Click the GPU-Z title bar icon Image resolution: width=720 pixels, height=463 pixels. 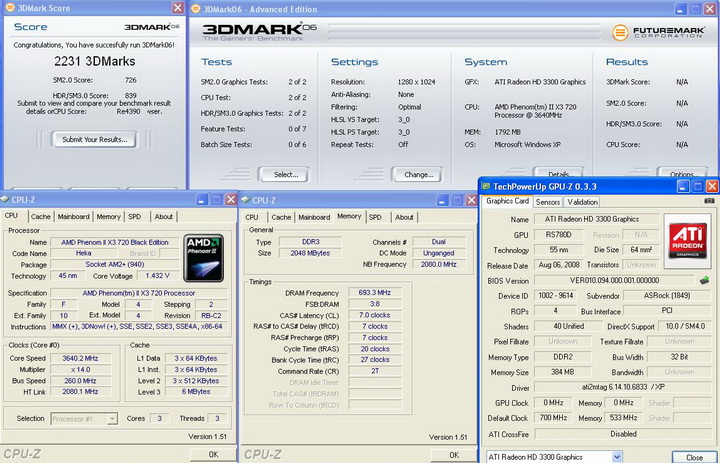coord(485,186)
